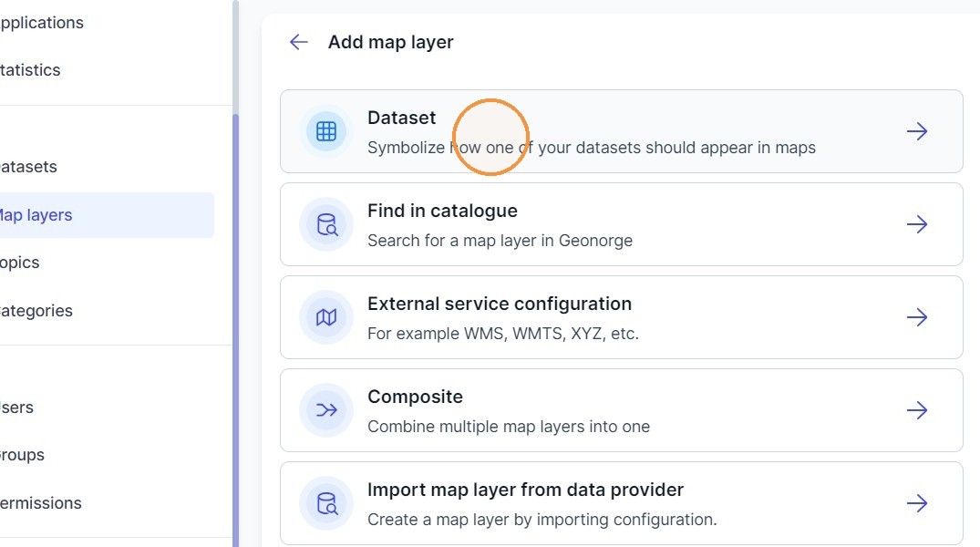Click 'For example WMS, WMTS, XYZ, etc.' text

[x=503, y=334]
